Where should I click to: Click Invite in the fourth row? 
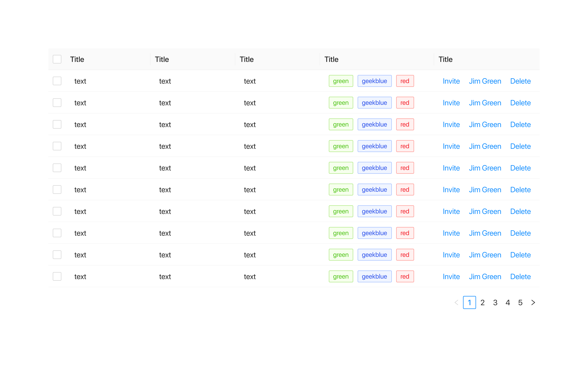pos(451,146)
